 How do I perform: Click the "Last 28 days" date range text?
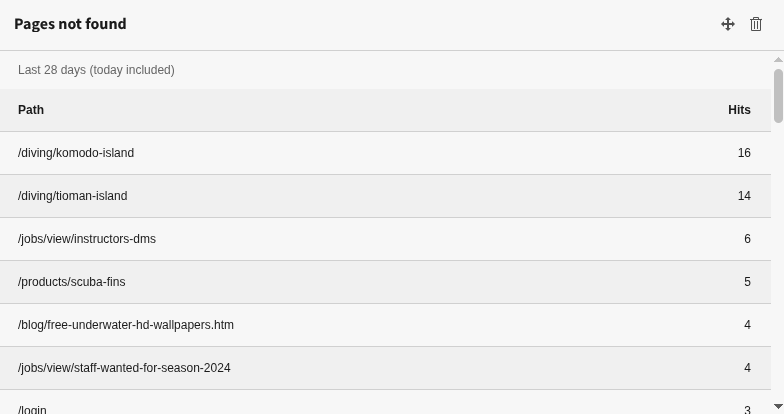96,70
